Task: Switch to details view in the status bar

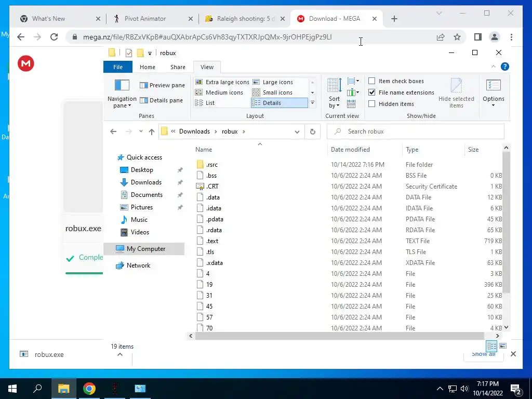Action: pyautogui.click(x=491, y=346)
